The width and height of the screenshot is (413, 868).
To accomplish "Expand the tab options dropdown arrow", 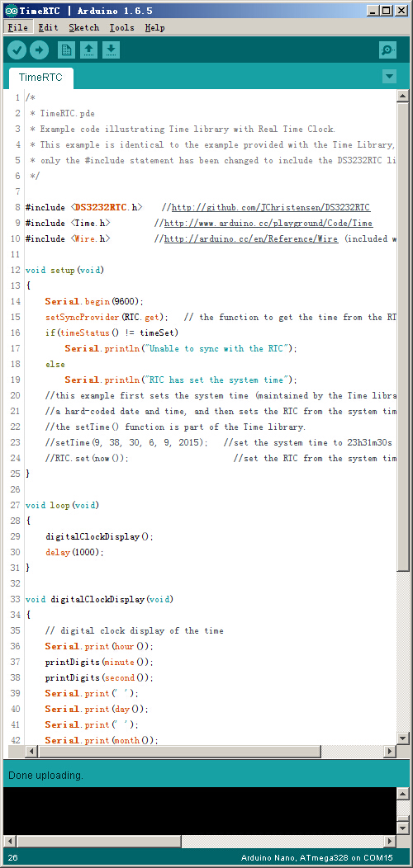I will pyautogui.click(x=390, y=77).
